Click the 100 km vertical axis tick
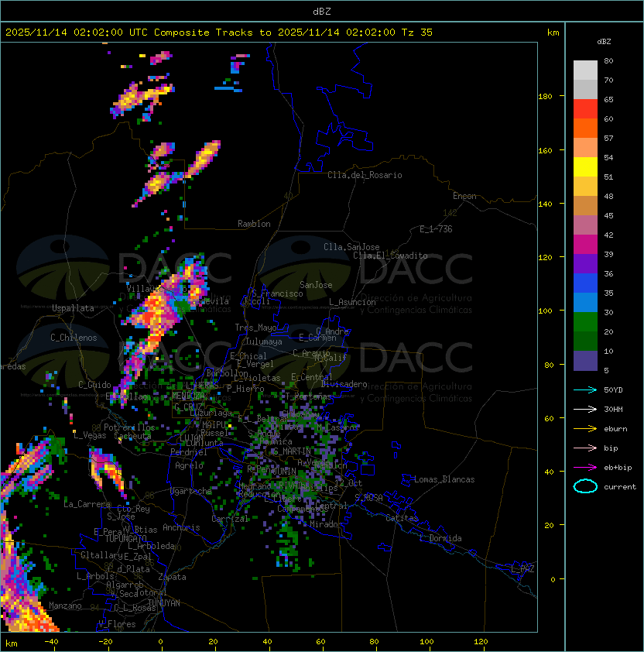Screen dimensions: 644x652 [x=545, y=311]
